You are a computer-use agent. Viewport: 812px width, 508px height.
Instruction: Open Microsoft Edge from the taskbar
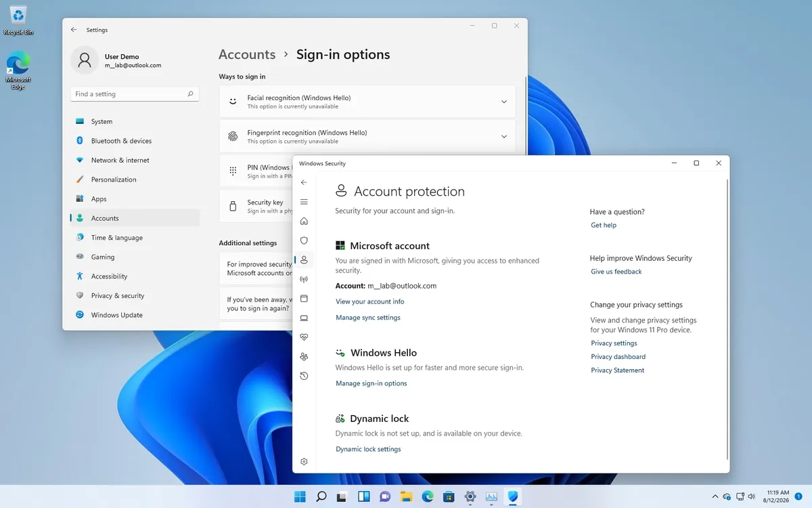pyautogui.click(x=428, y=496)
